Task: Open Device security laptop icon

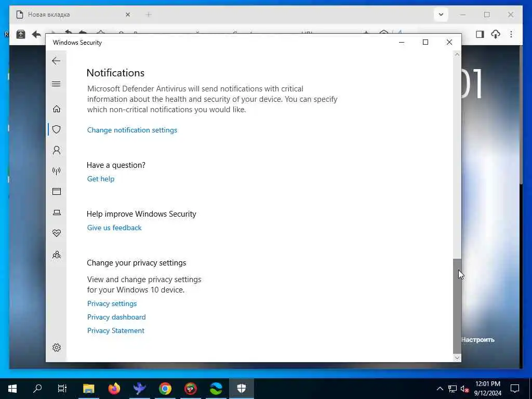Action: [x=57, y=212]
